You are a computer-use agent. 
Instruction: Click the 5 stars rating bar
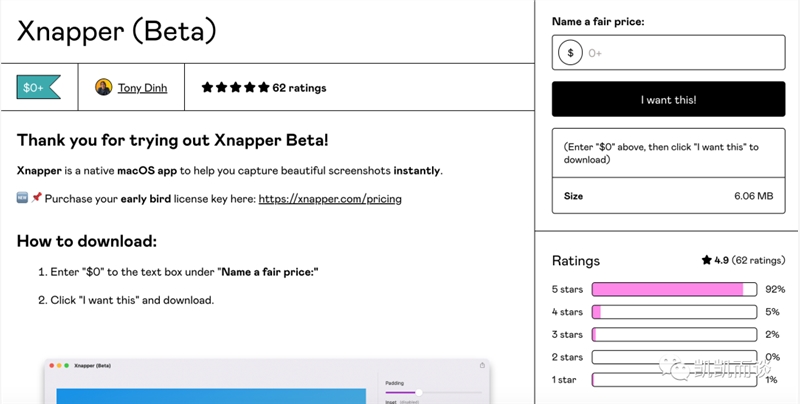[x=674, y=289]
